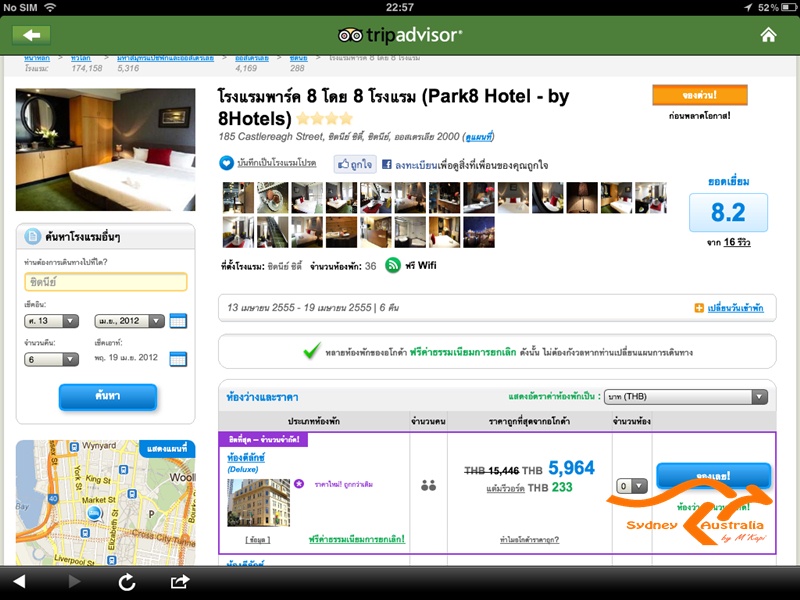Click the address text 185 Castlereagh Street
The width and height of the screenshot is (800, 600).
271,137
